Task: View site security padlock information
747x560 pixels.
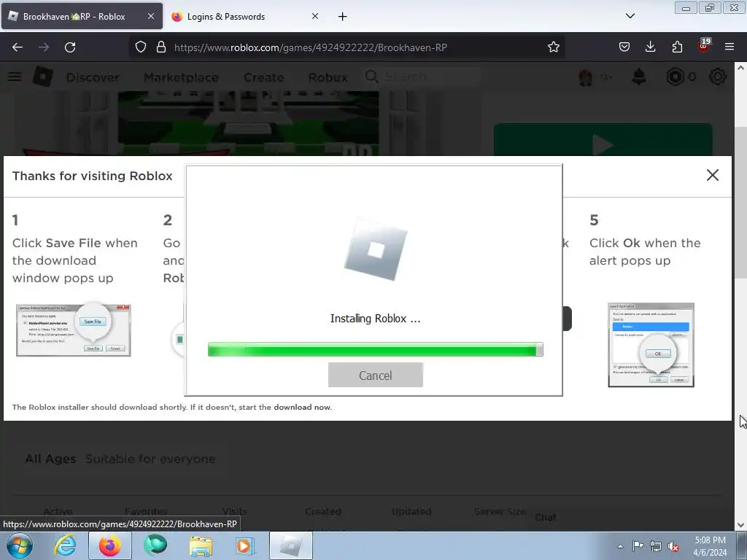Action: tap(161, 47)
